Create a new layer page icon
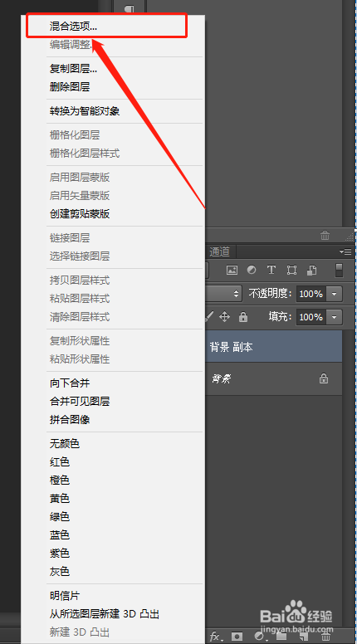Screen dimensions: 357x644 [304, 637]
